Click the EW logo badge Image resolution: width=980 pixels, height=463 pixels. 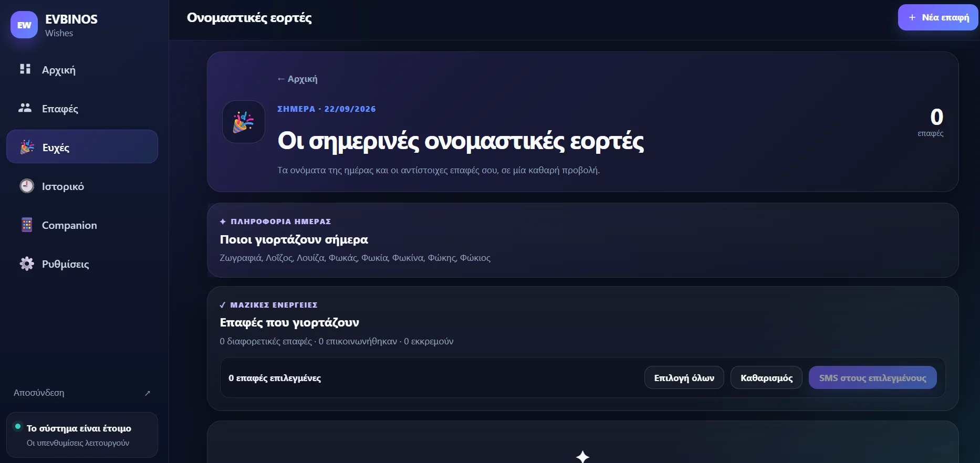coord(24,25)
